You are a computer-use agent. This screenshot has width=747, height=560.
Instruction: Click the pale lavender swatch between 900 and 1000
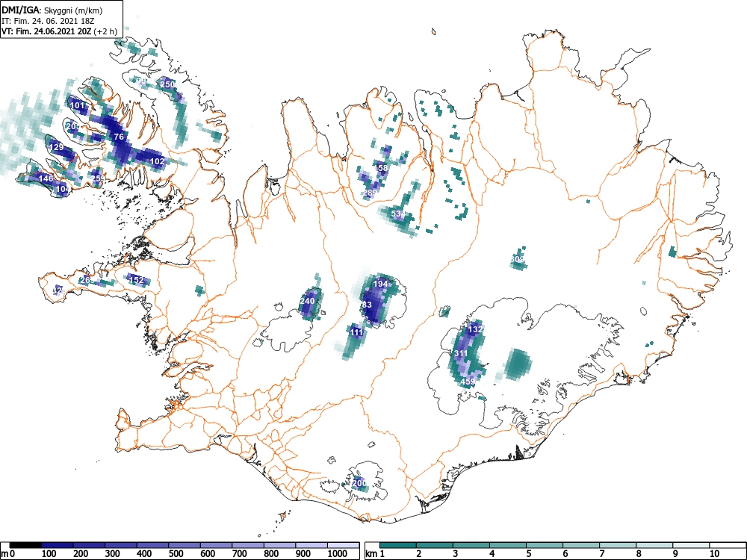(x=311, y=545)
